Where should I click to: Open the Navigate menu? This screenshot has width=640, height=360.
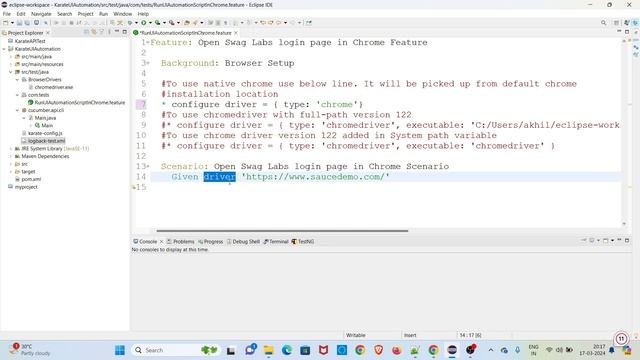(41, 14)
